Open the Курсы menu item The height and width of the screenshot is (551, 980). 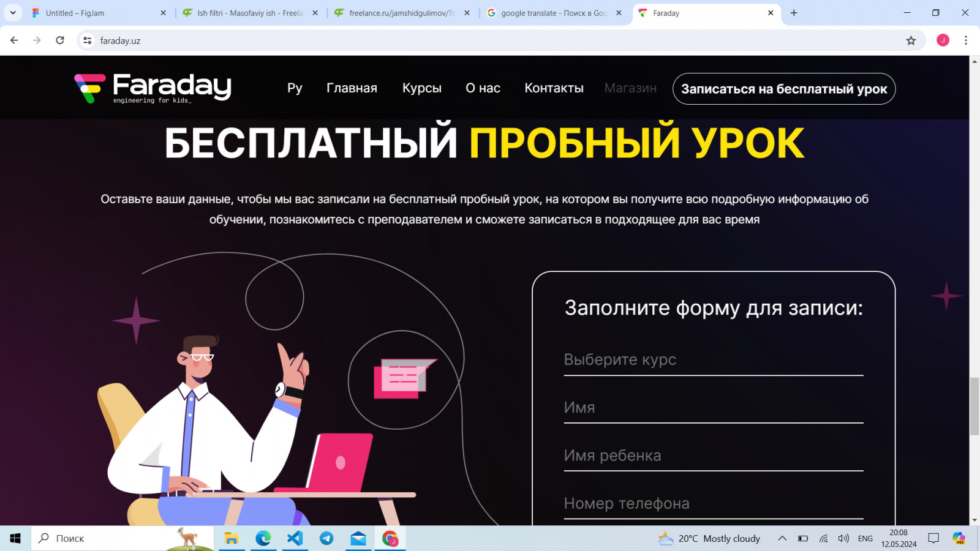422,88
